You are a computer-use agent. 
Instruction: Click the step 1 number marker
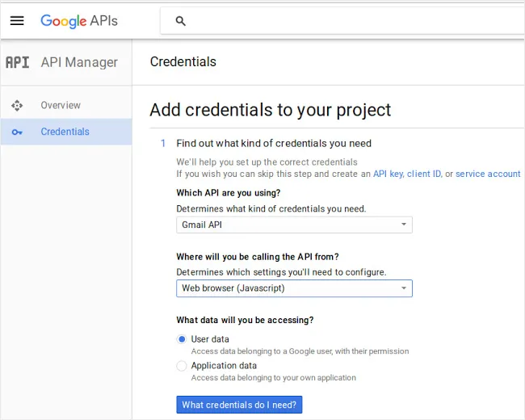[x=163, y=143]
